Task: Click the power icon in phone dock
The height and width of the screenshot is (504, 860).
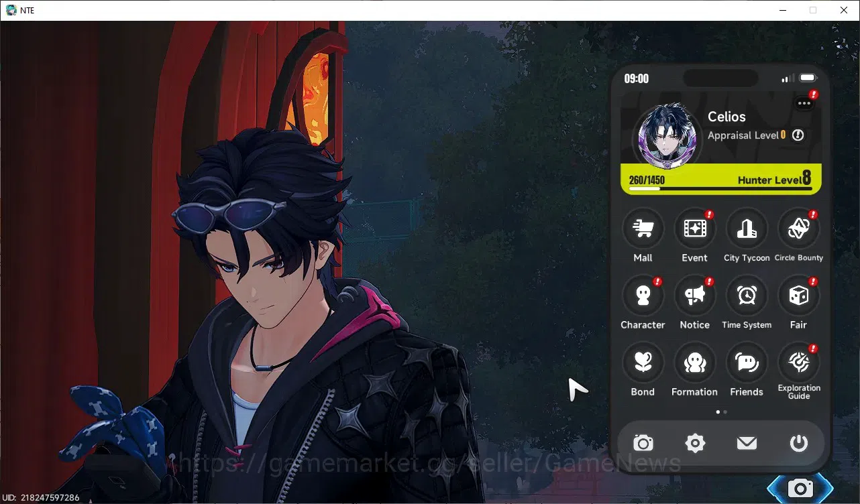Action: tap(798, 443)
